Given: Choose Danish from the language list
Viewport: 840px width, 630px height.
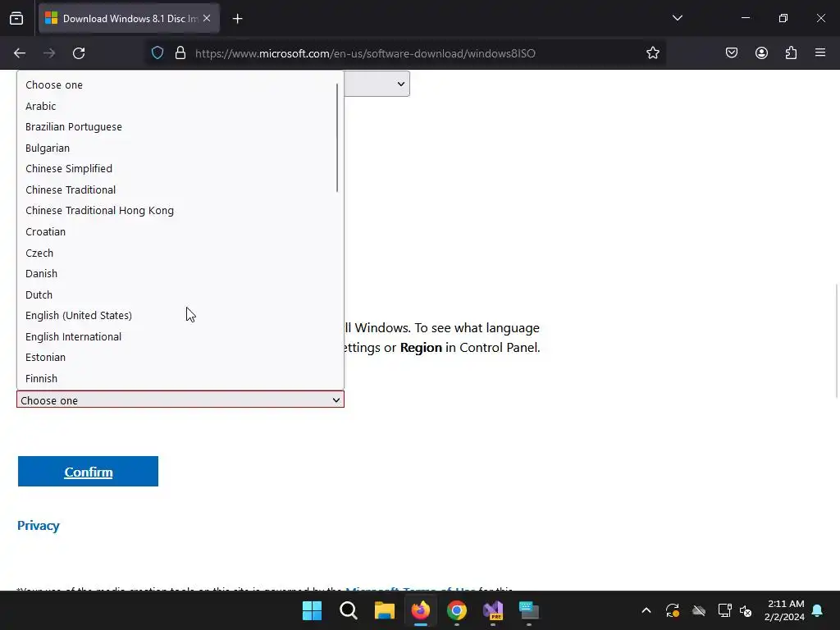Looking at the screenshot, I should [x=180, y=274].
